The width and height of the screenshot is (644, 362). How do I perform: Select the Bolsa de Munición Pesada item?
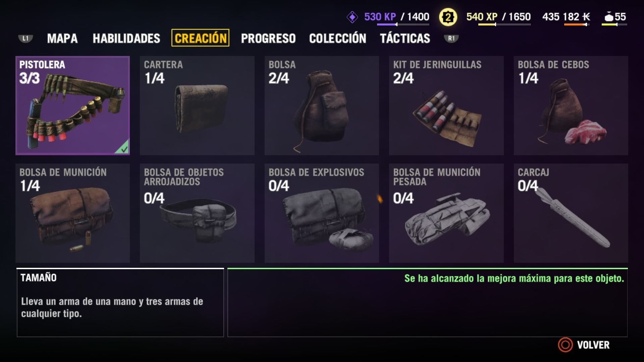point(446,213)
